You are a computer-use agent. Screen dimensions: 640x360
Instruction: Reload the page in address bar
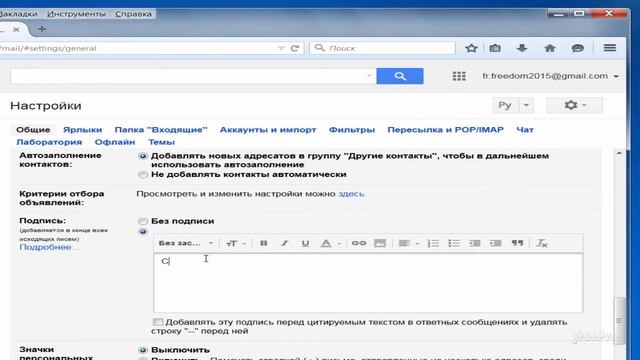click(x=295, y=48)
